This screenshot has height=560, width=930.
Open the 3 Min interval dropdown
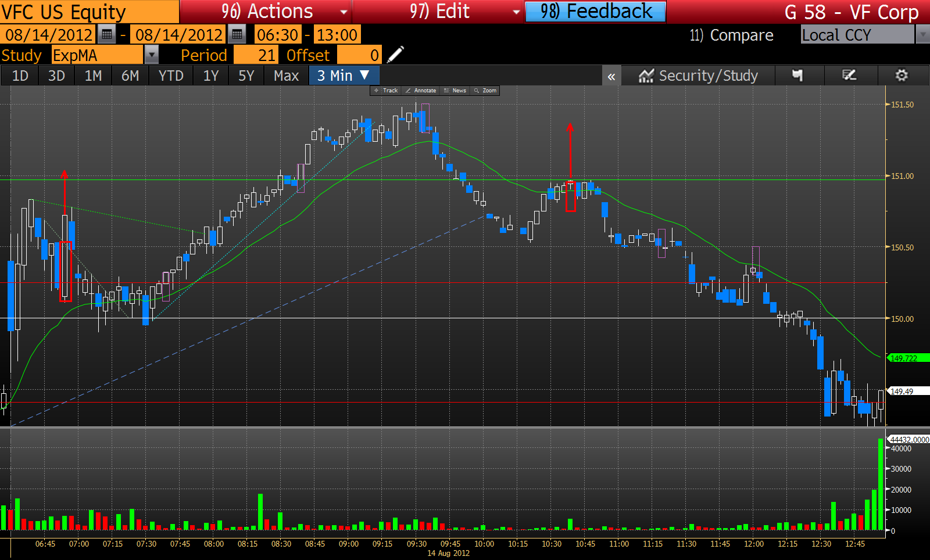click(344, 76)
